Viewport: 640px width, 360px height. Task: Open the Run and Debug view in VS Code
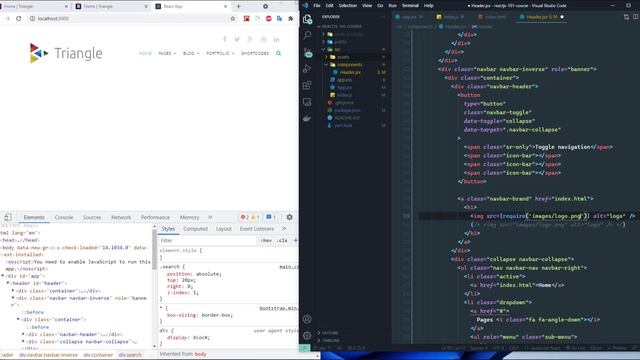307,69
